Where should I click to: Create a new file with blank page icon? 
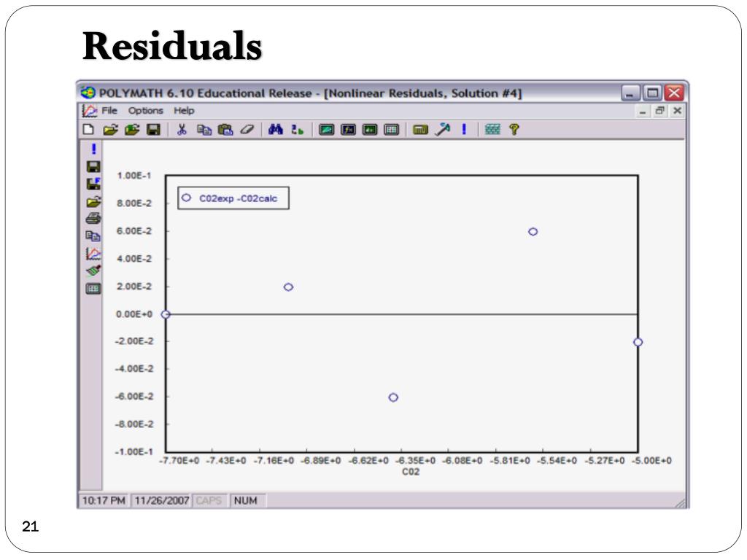tap(88, 130)
